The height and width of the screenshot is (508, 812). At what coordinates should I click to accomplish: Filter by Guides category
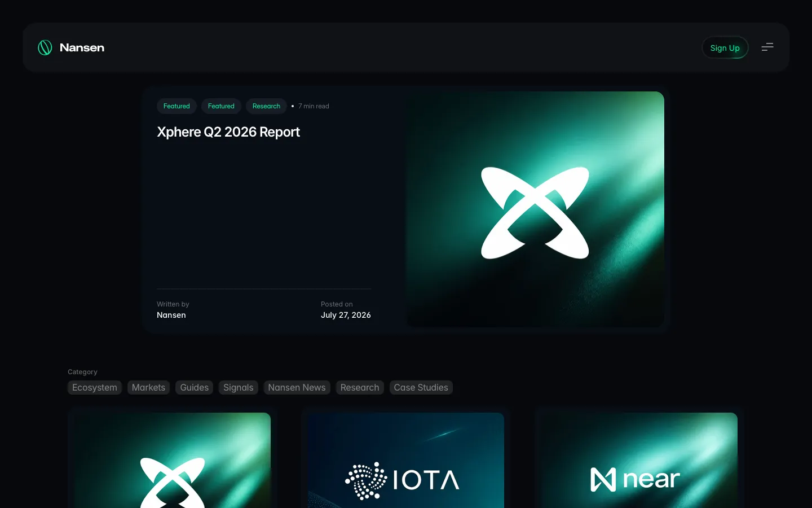[x=195, y=387]
